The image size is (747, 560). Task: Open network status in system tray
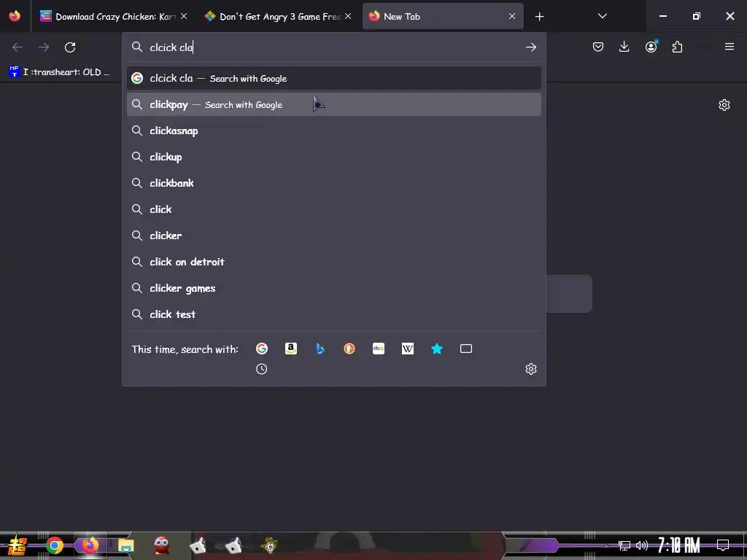[624, 545]
